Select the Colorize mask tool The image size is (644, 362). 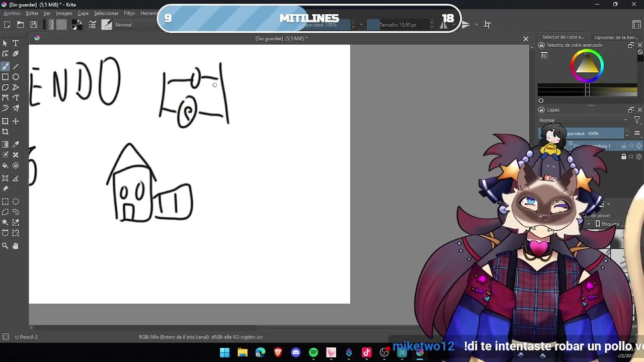[5, 155]
